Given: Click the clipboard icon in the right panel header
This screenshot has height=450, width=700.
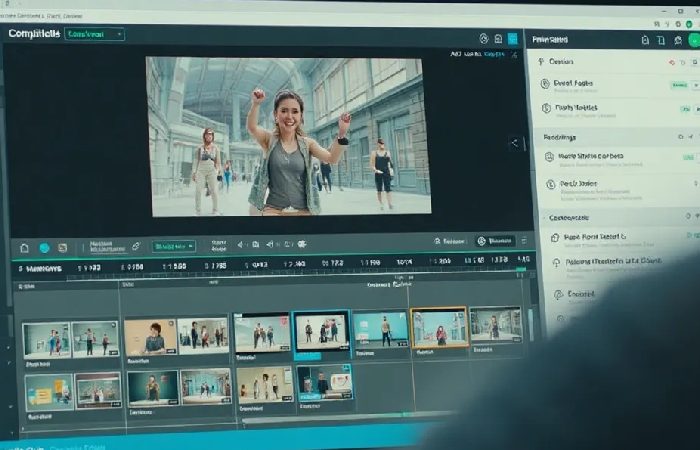Looking at the screenshot, I should pos(645,40).
